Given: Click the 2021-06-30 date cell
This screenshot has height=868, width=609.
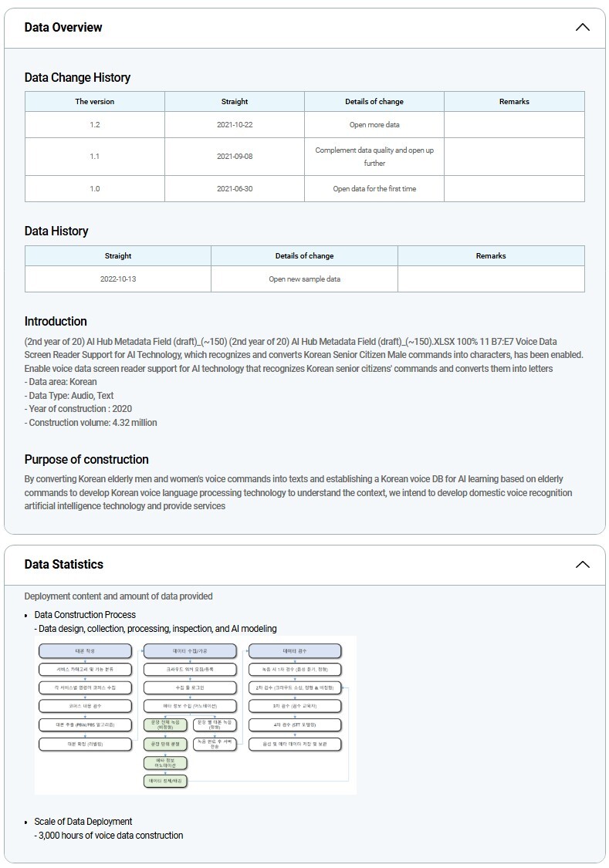Looking at the screenshot, I should coord(235,189).
